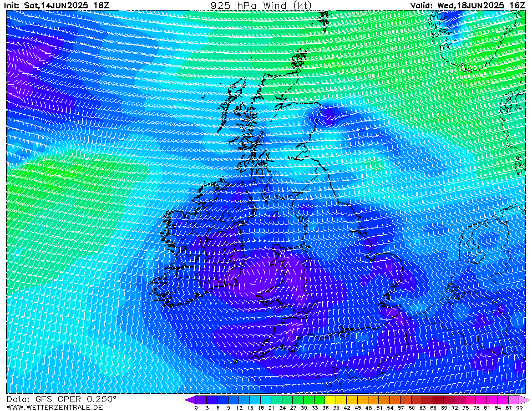Click the "925 hPa Wind (kt)" title
The height and width of the screenshot is (411, 532).
[261, 5]
